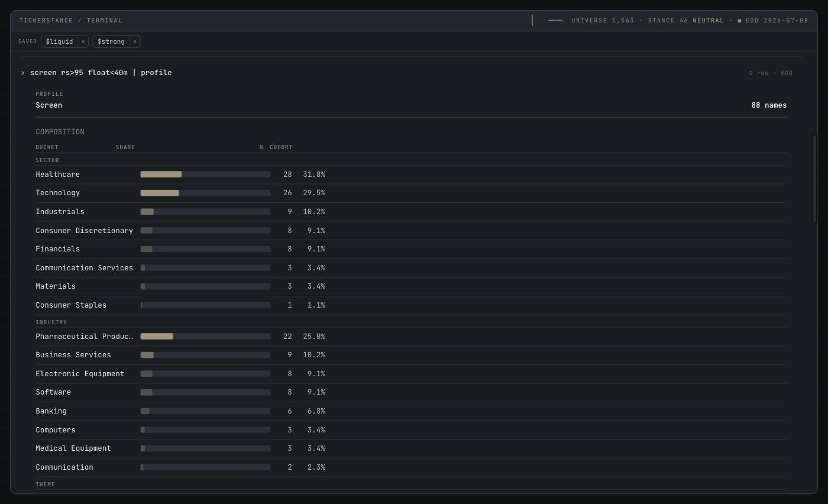Click the Consumer Staples 1.1% value

pyautogui.click(x=316, y=305)
